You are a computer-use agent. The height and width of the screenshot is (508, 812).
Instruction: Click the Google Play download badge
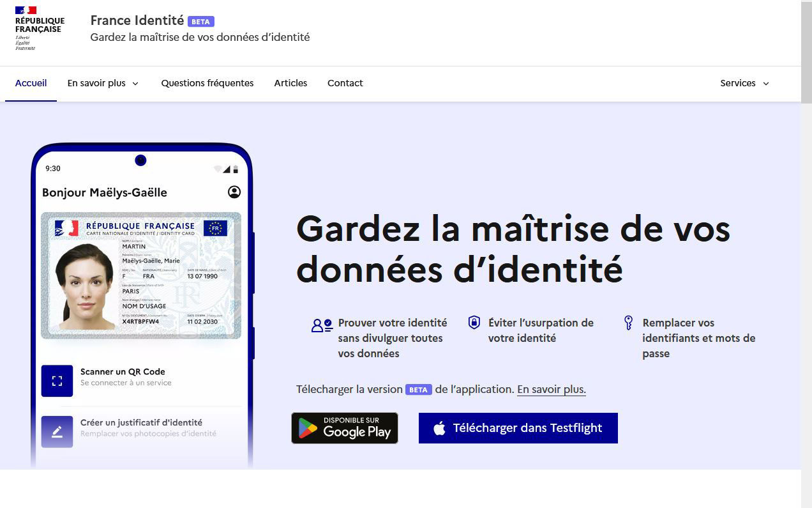pyautogui.click(x=345, y=428)
